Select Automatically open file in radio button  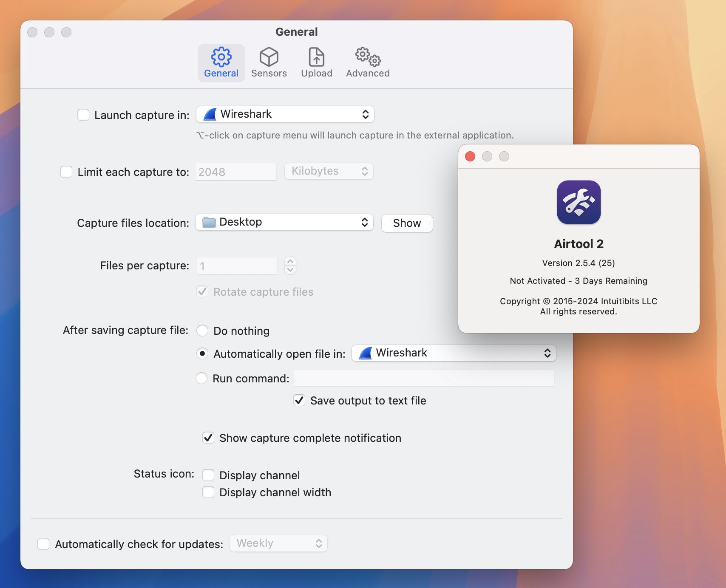202,353
